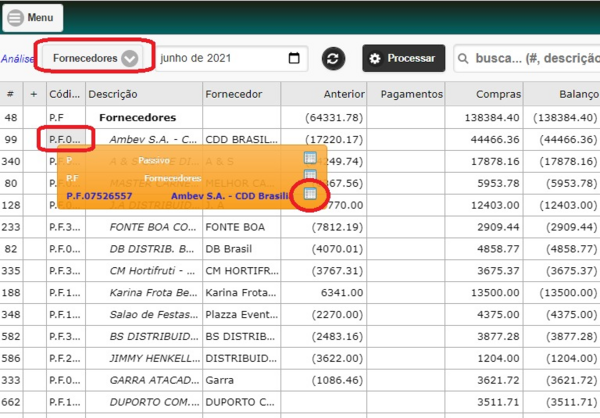Sort by Código column header
Viewport: 600px width, 418px height.
tap(65, 94)
